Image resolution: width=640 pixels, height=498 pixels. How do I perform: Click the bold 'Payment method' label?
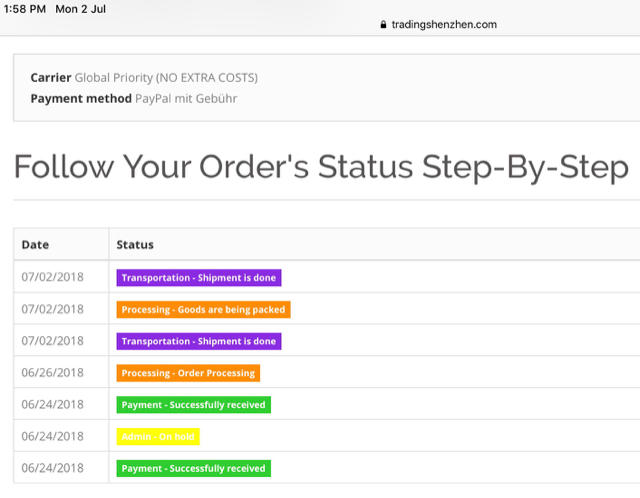(x=81, y=98)
